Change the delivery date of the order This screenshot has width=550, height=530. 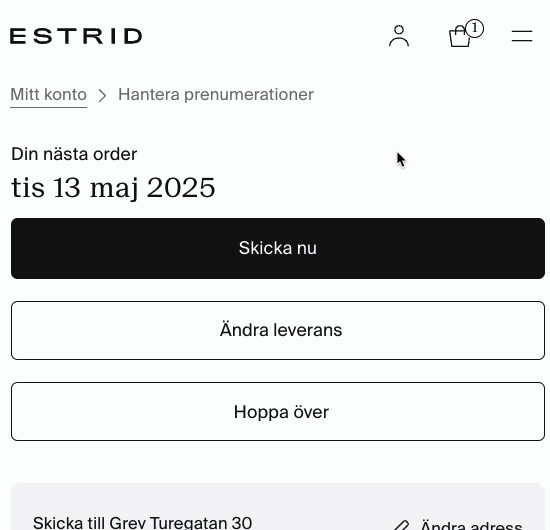tap(278, 330)
